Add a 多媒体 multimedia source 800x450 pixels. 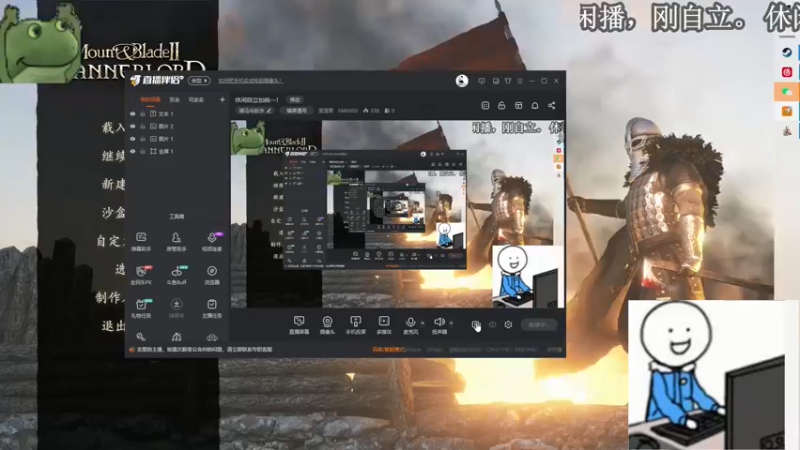(x=384, y=325)
